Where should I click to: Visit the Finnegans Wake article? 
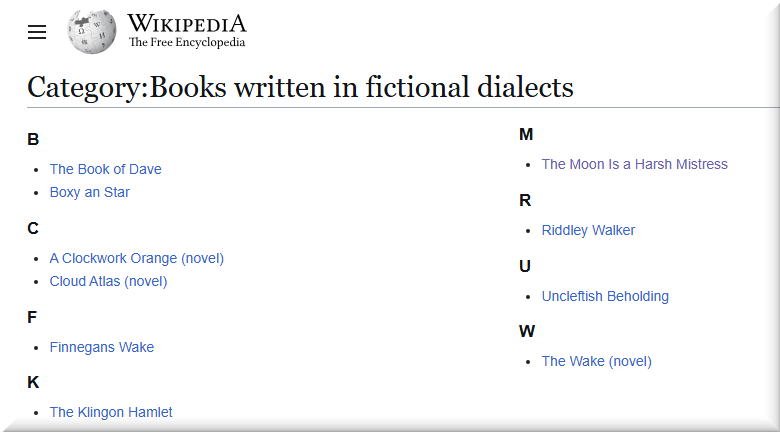[102, 347]
